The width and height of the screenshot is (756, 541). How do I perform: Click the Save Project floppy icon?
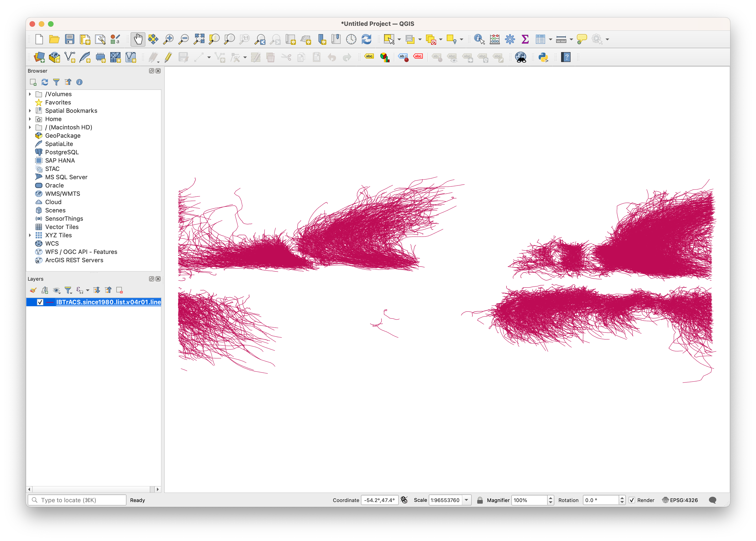[x=70, y=39]
